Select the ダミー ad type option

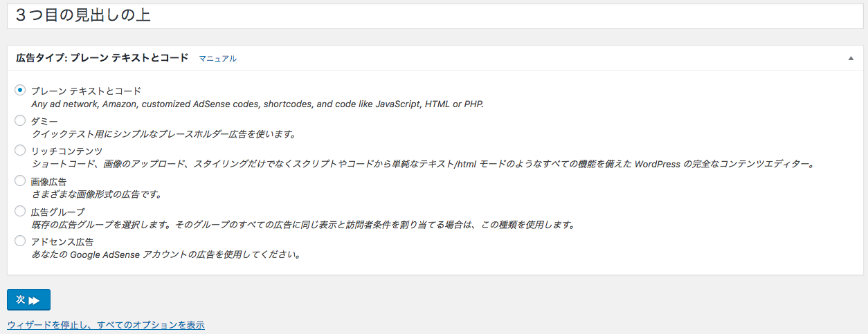point(20,120)
